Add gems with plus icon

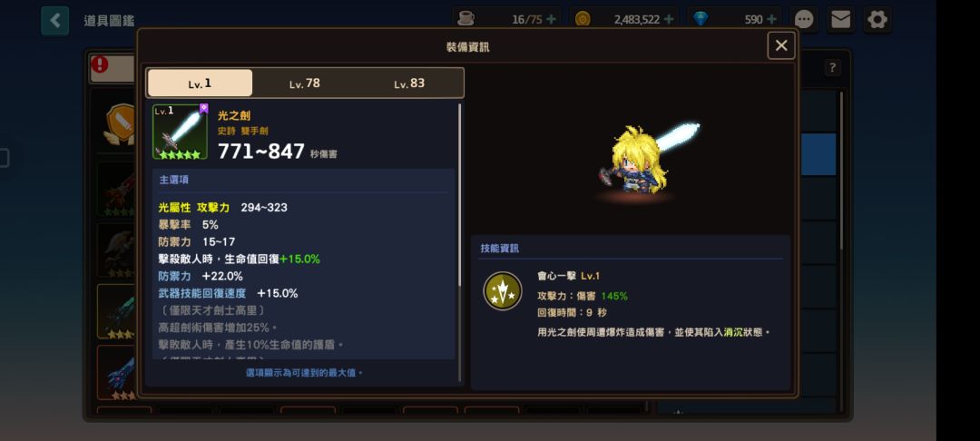pos(771,19)
